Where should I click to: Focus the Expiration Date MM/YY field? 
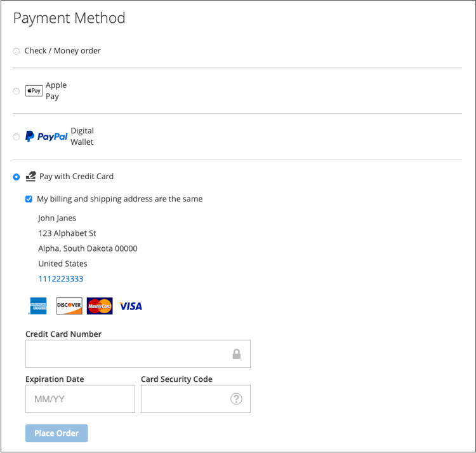pos(80,399)
